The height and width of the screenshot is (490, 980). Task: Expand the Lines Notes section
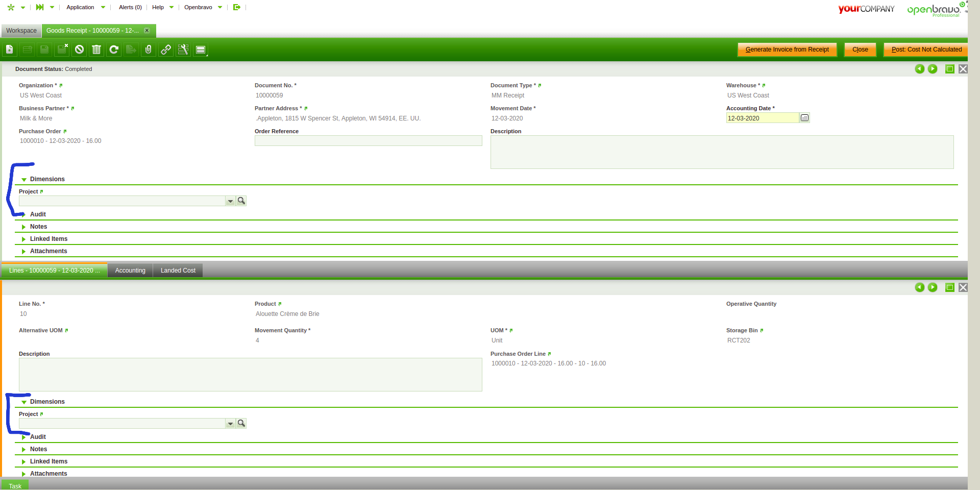click(x=24, y=449)
